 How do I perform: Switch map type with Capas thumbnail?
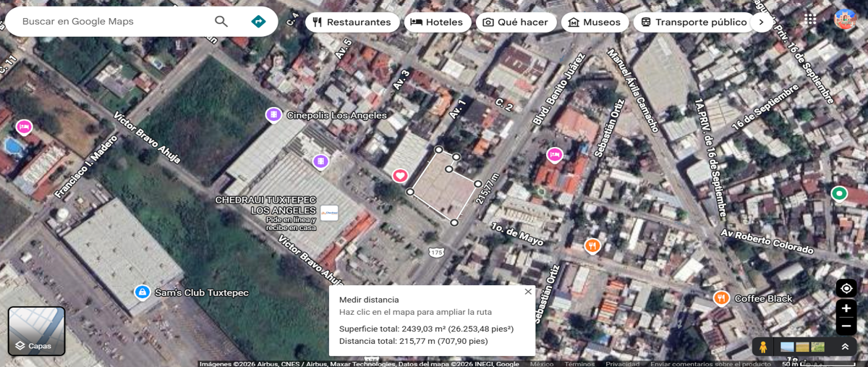pos(37,332)
